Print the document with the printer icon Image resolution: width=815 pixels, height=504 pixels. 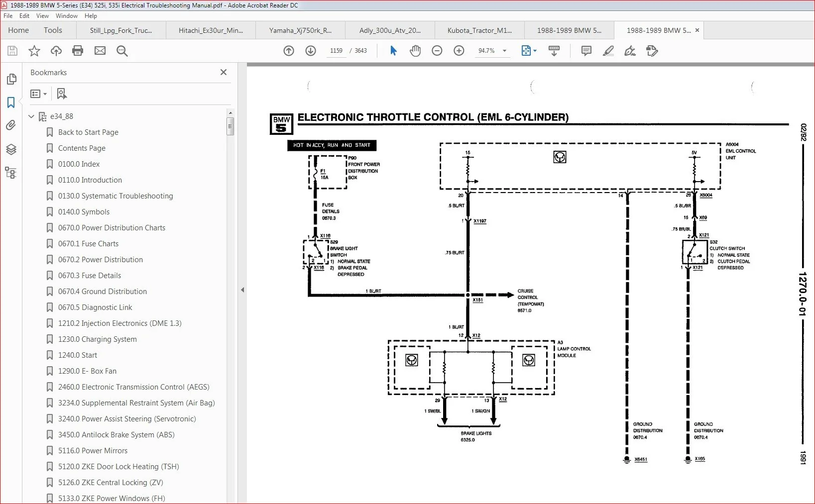(78, 51)
